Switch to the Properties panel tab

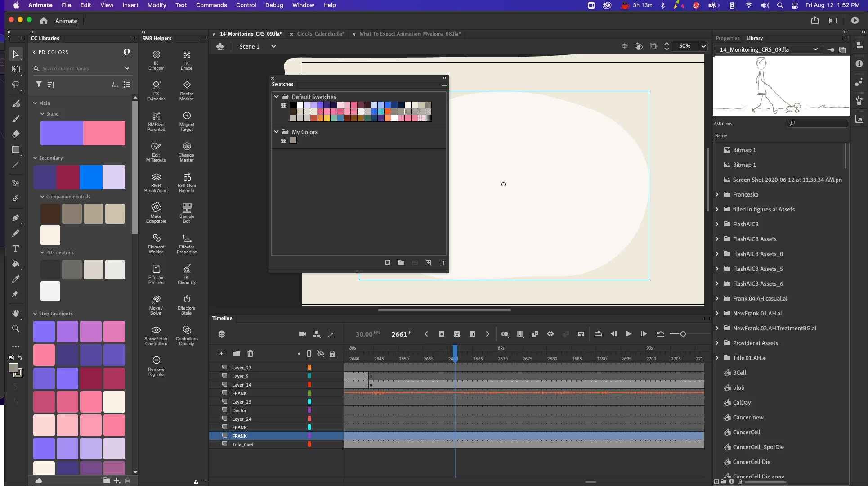pos(727,38)
